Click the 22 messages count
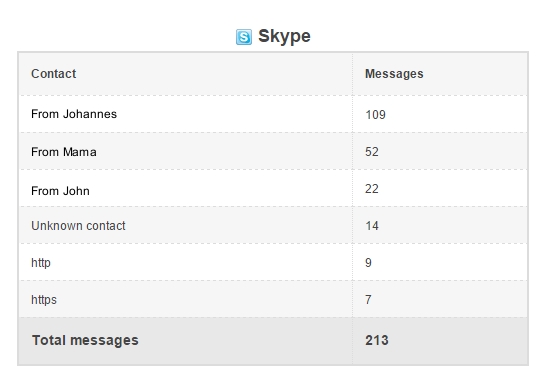This screenshot has width=559, height=387. tap(371, 189)
